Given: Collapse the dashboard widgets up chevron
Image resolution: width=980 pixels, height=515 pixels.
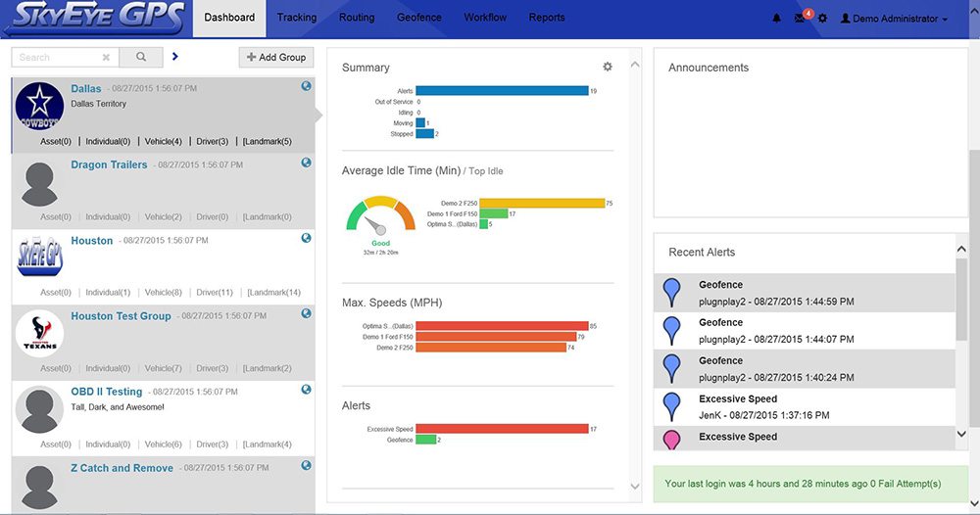Looking at the screenshot, I should [633, 66].
